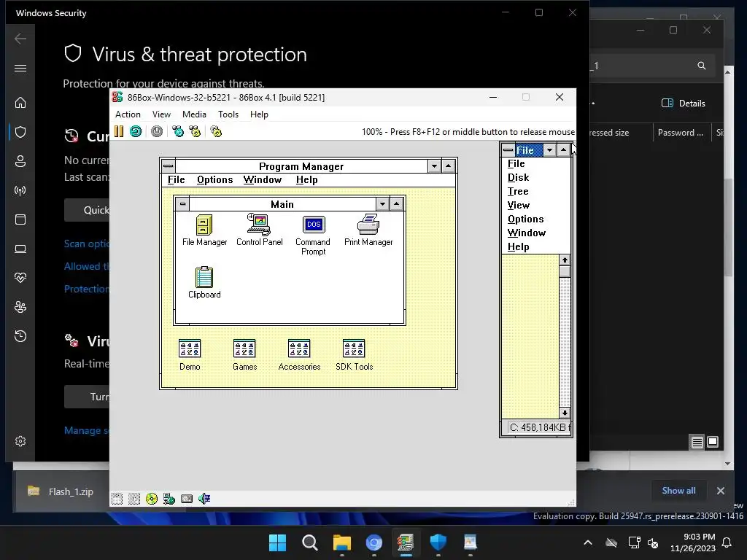Open Family options icon in sidebar

point(20,307)
